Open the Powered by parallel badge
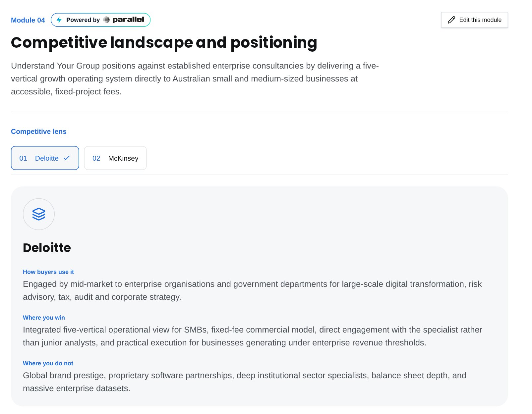This screenshot has height=414, width=532. (x=100, y=20)
